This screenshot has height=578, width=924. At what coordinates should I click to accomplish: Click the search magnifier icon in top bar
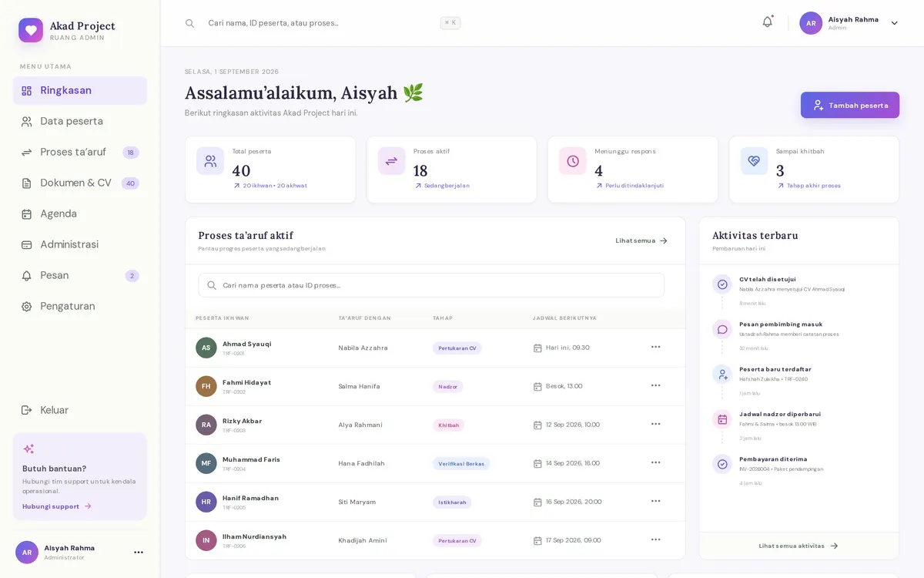pos(189,23)
